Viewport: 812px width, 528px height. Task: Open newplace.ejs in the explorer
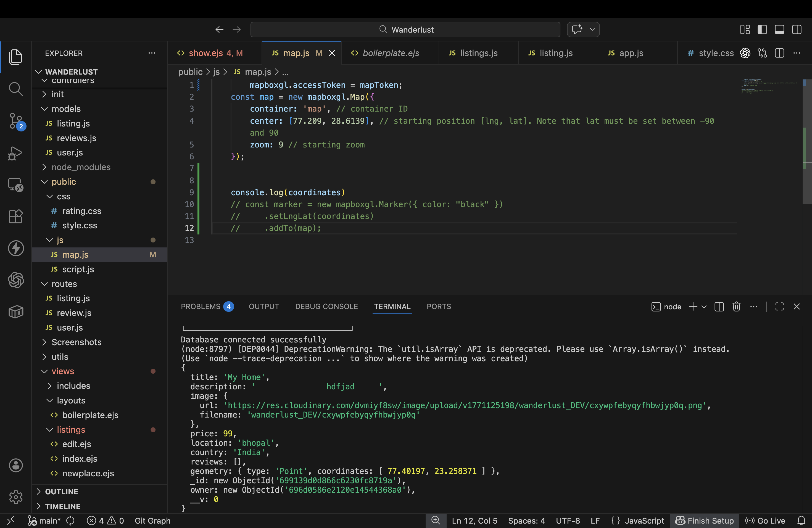click(x=99, y=473)
